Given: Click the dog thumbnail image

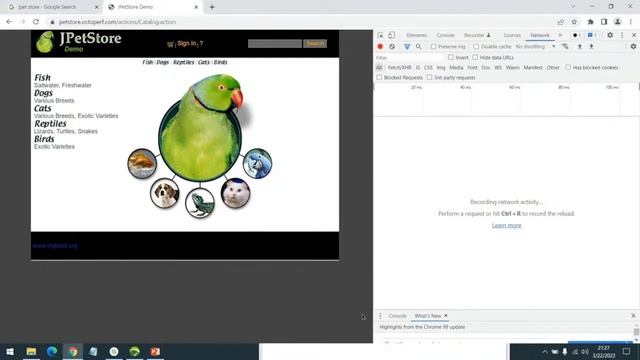Looking at the screenshot, I should [165, 193].
